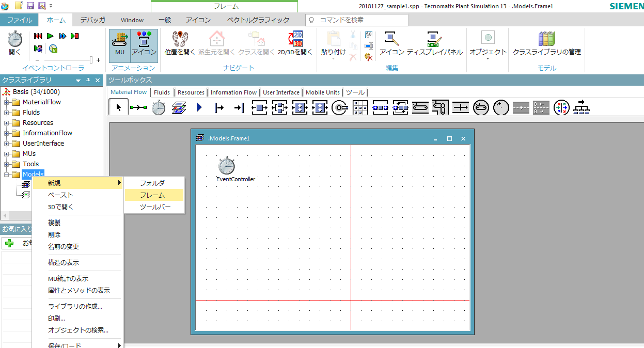Click the rename icon in 編集 group
This screenshot has height=348, width=644.
coord(368,35)
